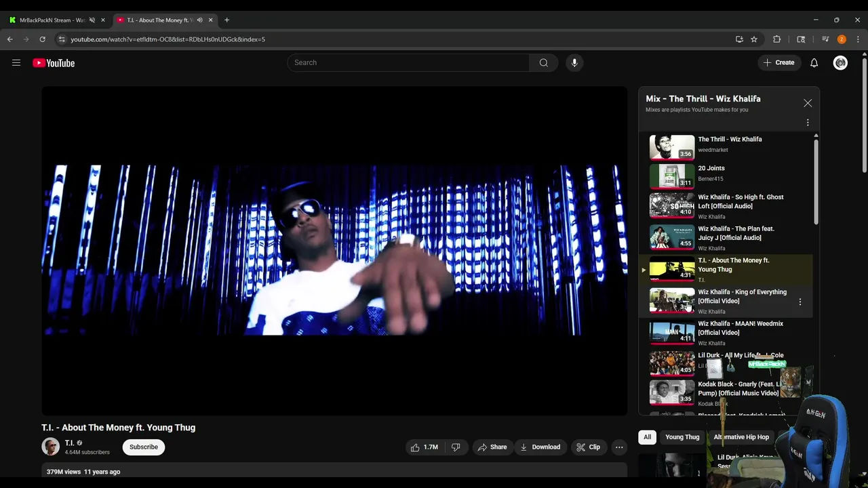The width and height of the screenshot is (868, 488).
Task: Click the Create button
Action: (x=779, y=62)
